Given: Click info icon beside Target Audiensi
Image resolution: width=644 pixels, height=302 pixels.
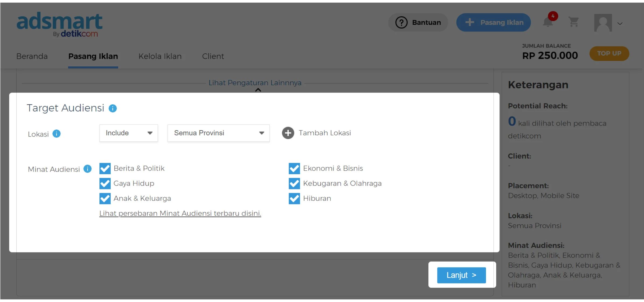Looking at the screenshot, I should [x=113, y=108].
